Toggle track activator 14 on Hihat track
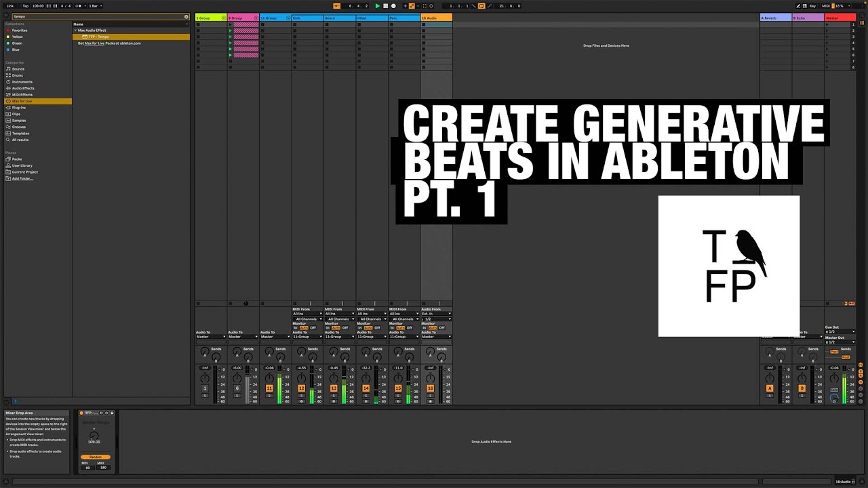868x488 pixels. point(366,388)
